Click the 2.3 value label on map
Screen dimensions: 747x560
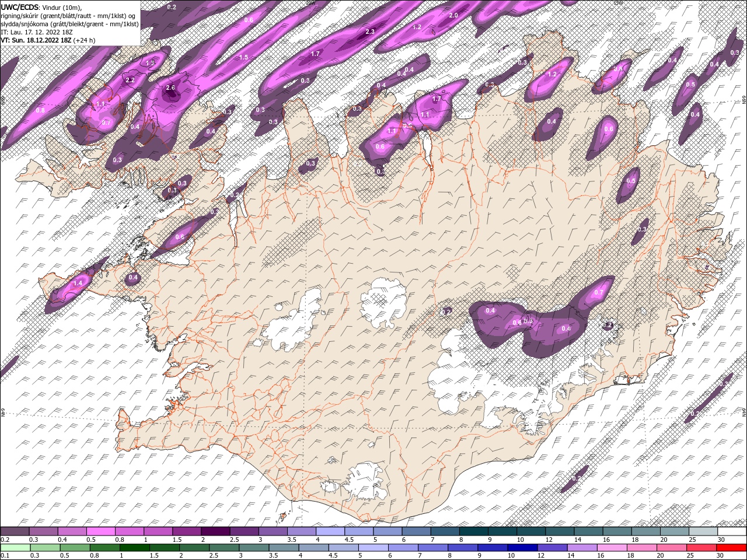(370, 32)
